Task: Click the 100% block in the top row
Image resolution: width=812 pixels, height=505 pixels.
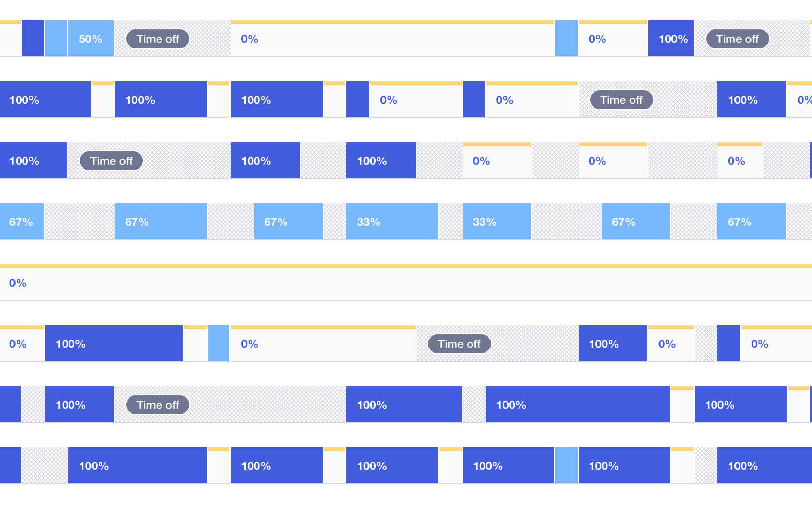Action: pos(671,39)
